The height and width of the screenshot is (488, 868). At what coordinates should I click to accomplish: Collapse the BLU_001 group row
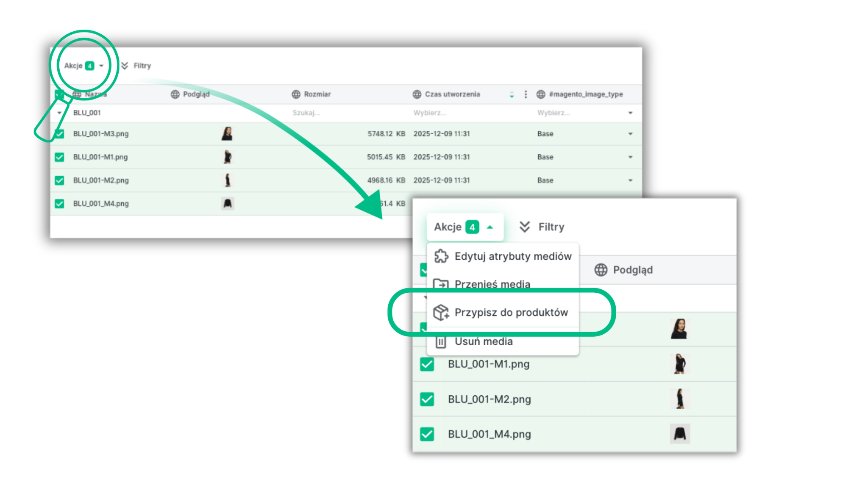[59, 113]
